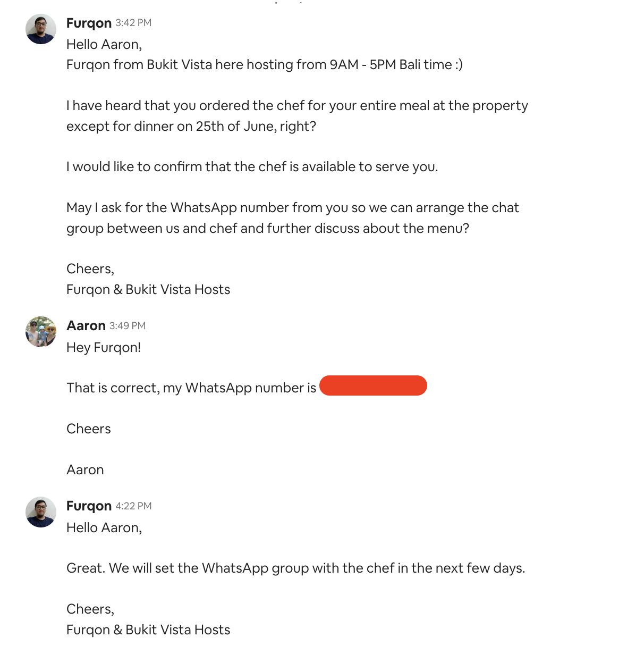644x654 pixels.
Task: Click Furqon's avatar on the 3:42 PM message
Action: coord(41,29)
